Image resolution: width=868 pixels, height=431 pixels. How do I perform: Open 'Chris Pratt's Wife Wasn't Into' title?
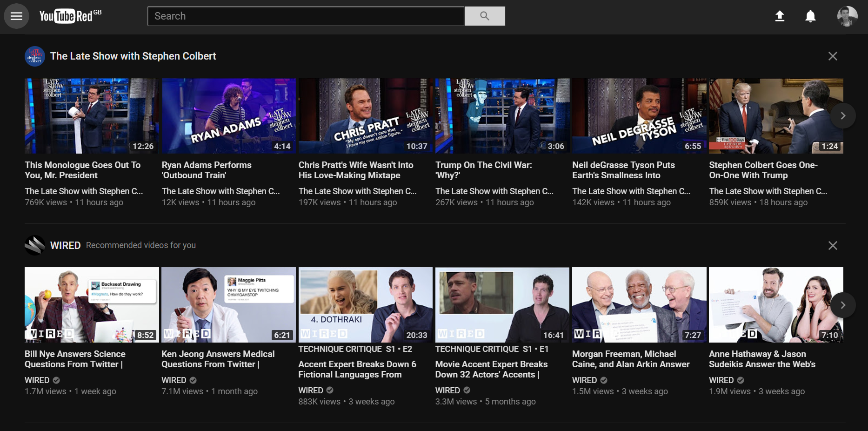[x=356, y=170]
